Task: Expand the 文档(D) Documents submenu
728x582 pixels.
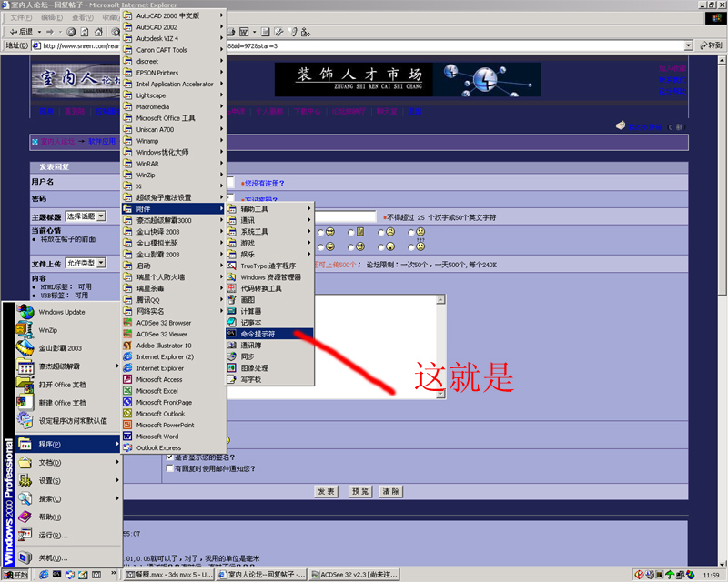Action: pos(68,462)
